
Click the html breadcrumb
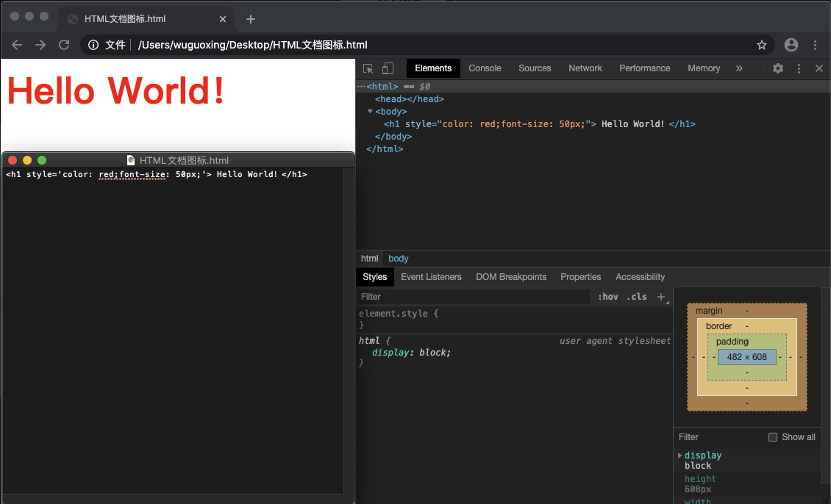coord(369,259)
